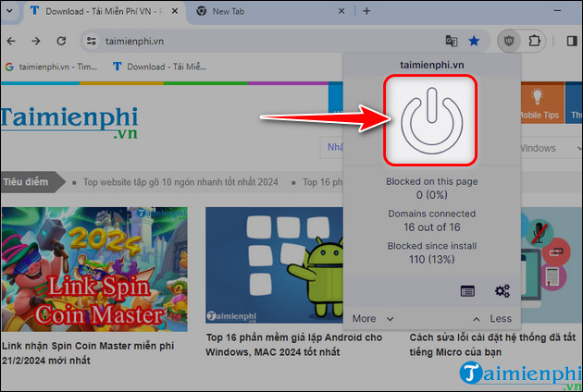
Task: Open uBlock Origin logger icon
Action: click(467, 291)
